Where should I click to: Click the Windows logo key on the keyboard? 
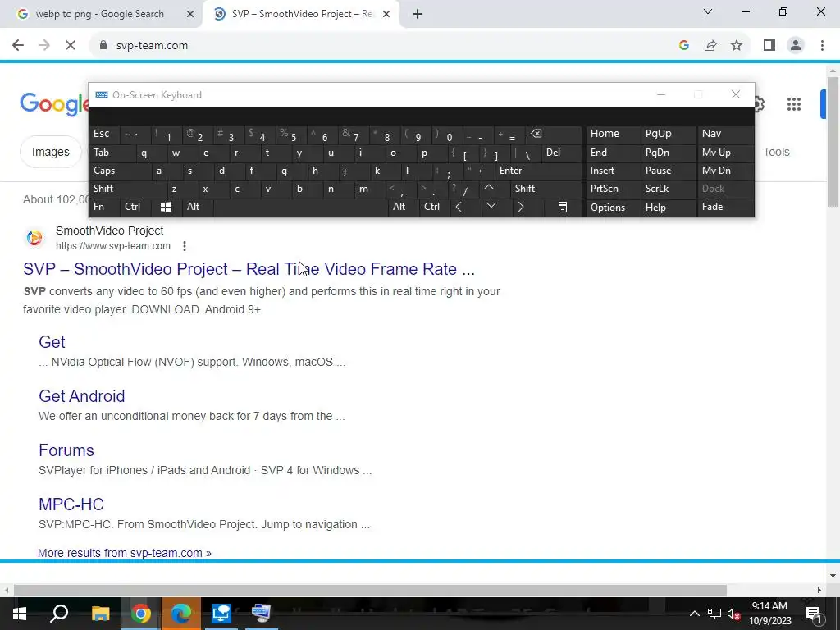coord(167,208)
